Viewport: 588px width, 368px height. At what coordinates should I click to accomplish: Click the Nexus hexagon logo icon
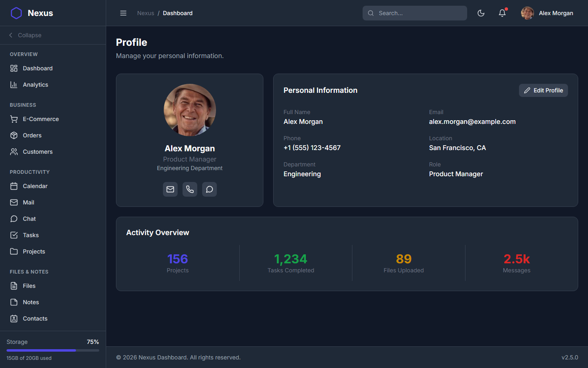click(16, 13)
